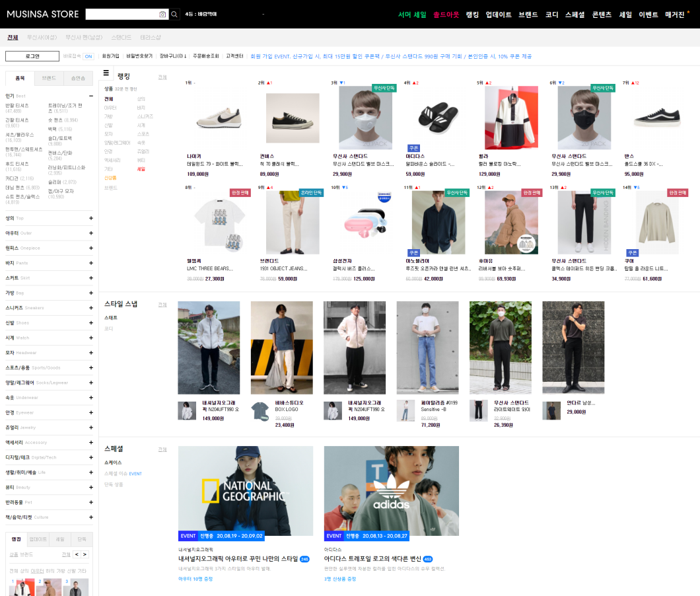Screen dimensions: 700x596
Task: Expand the 스포츠/용품 Sports/Goods category
Action: [91, 367]
